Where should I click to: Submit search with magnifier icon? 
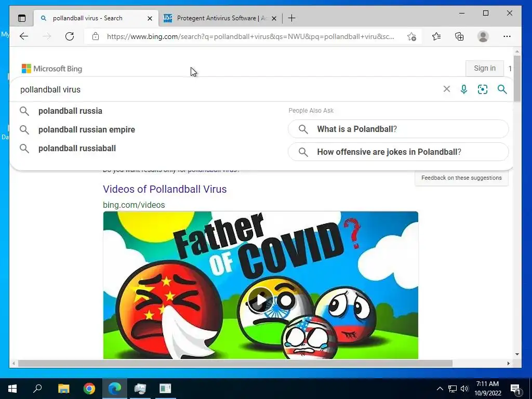(x=502, y=89)
